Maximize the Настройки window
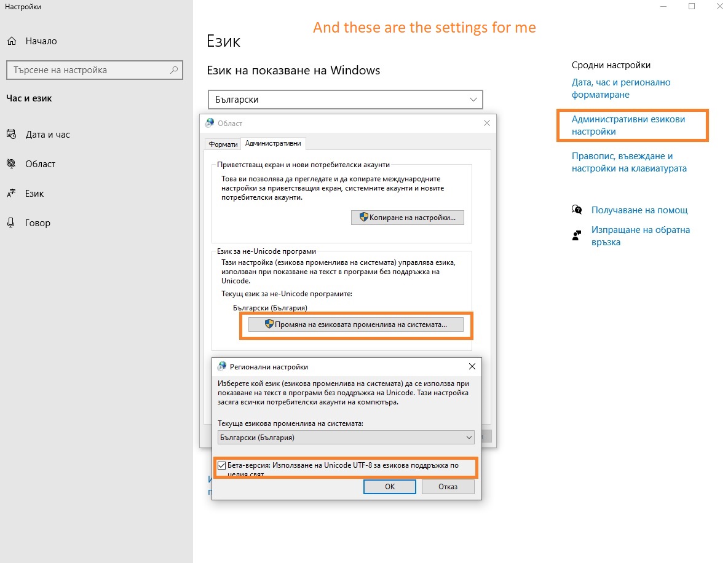This screenshot has height=563, width=728. tap(692, 7)
